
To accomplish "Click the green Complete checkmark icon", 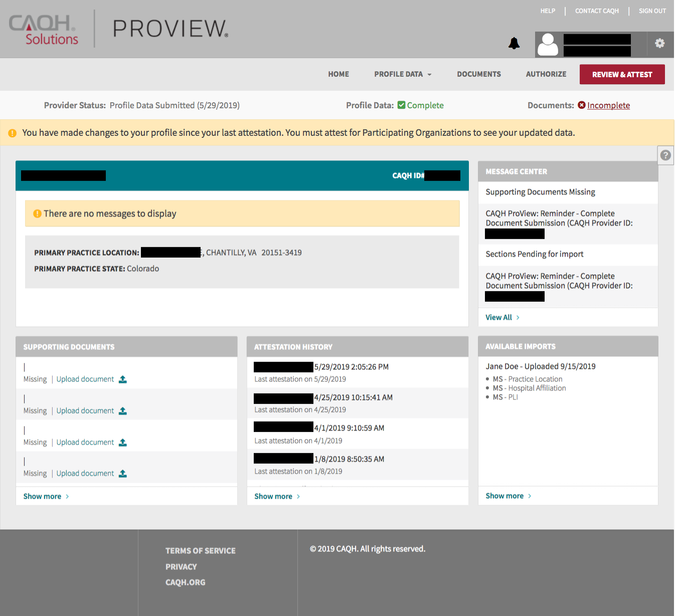I will [401, 105].
